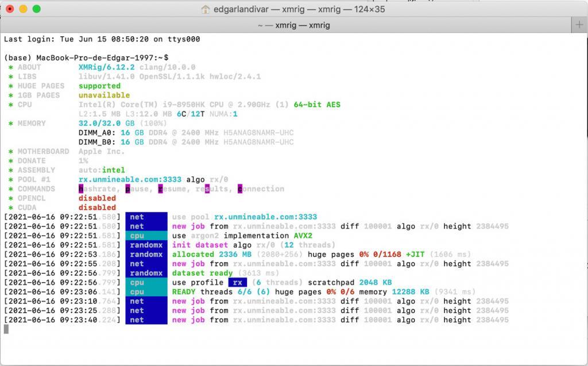Click the '6C/12T' core count text
588x366 pixels.
pyautogui.click(x=191, y=114)
